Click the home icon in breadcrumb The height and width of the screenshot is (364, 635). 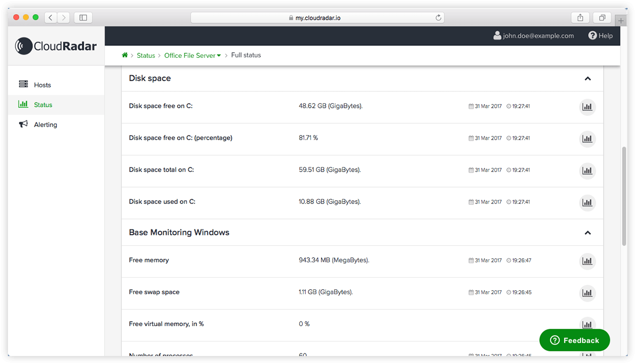pos(125,55)
